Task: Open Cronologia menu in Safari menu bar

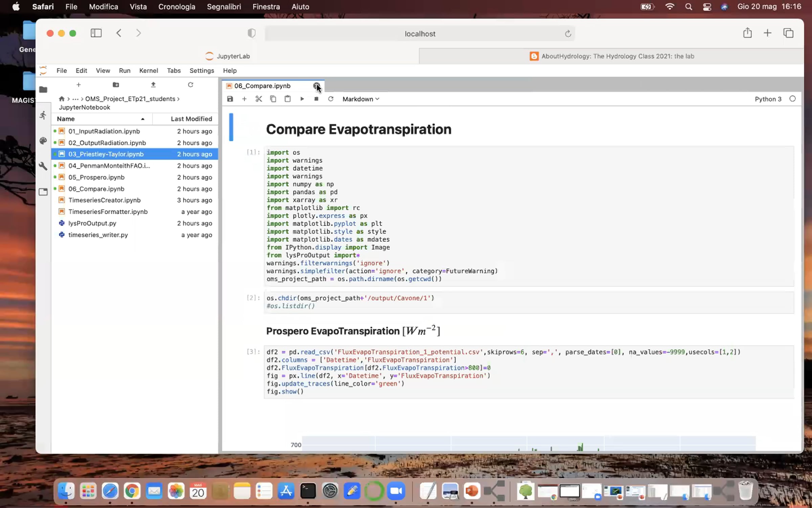Action: 177,7
